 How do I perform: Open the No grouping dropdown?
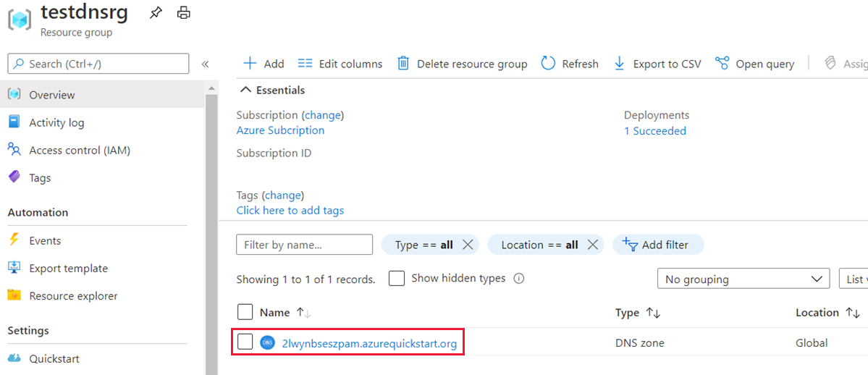[743, 279]
